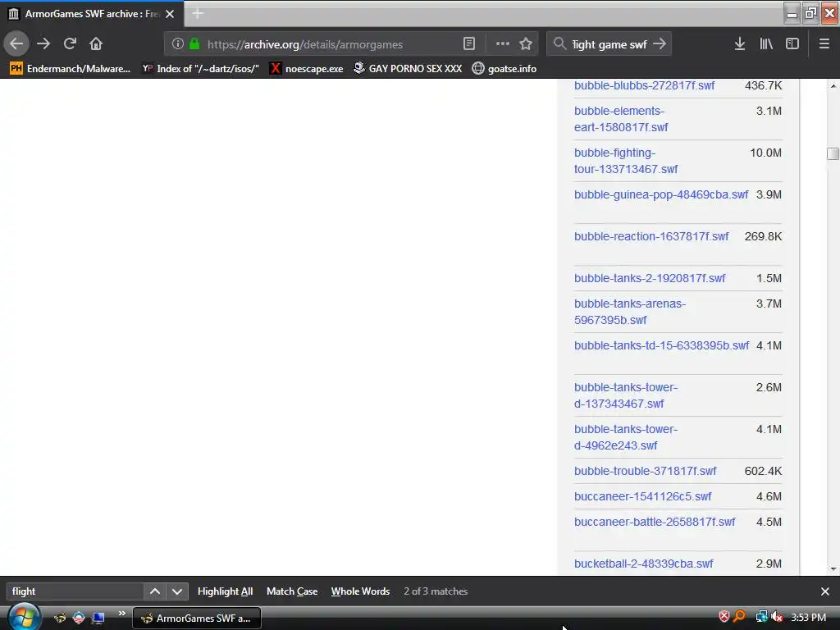Go forward one page
Viewport: 840px width, 630px height.
(x=43, y=44)
